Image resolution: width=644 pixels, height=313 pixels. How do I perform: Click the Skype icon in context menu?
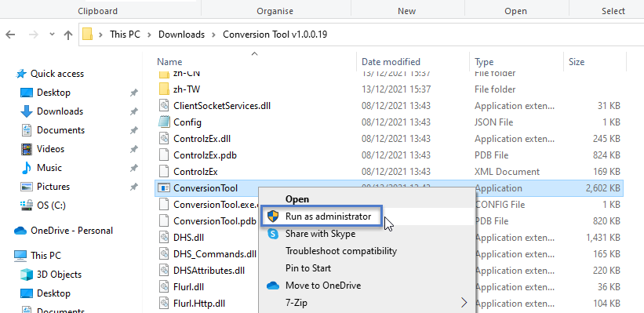(273, 234)
